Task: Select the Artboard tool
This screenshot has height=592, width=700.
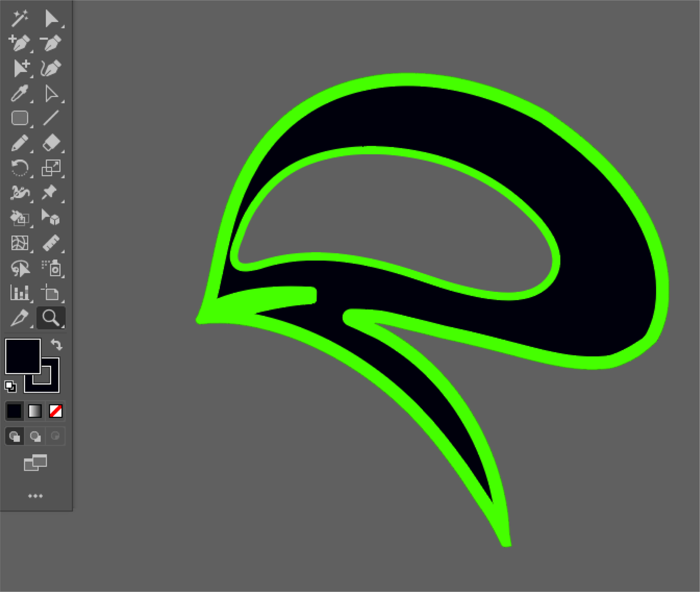Action: (x=50, y=293)
